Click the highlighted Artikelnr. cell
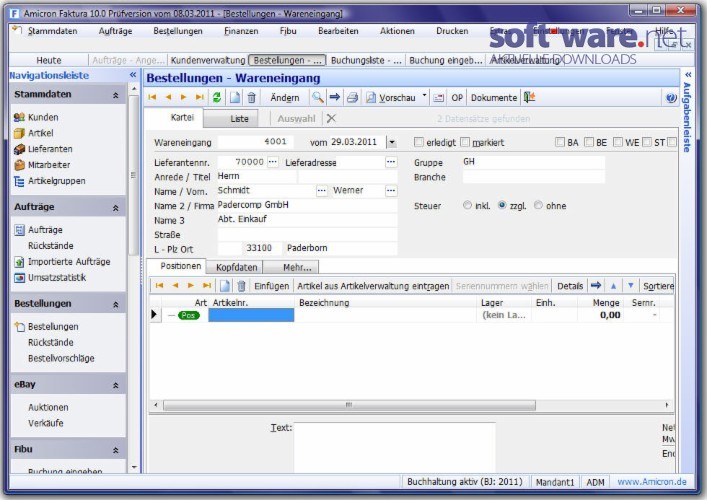 tap(251, 315)
